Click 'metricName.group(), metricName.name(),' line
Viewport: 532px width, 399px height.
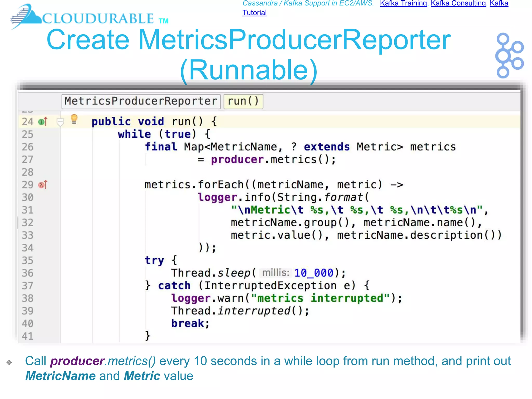356,223
